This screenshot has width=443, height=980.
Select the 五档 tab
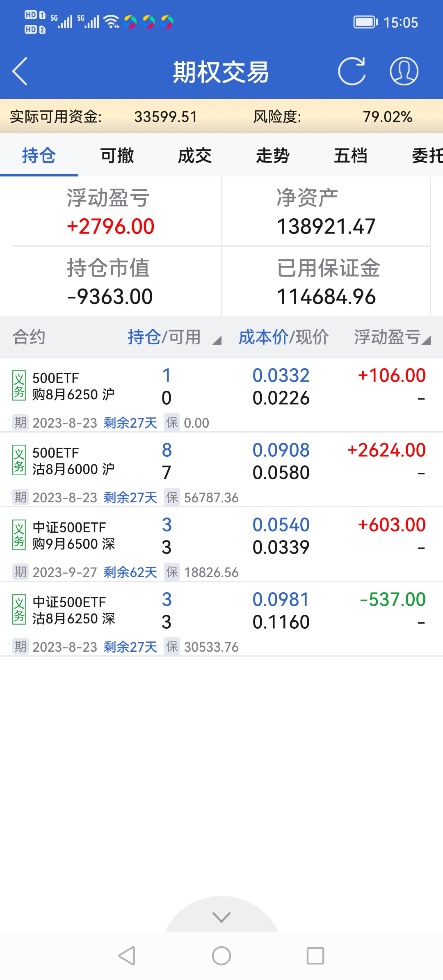[x=351, y=156]
